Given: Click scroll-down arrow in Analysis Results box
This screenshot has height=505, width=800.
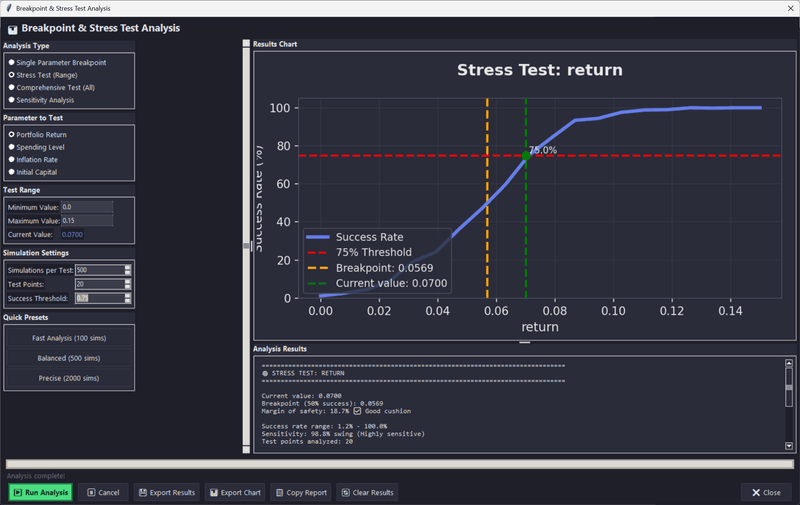Looking at the screenshot, I should 789,446.
